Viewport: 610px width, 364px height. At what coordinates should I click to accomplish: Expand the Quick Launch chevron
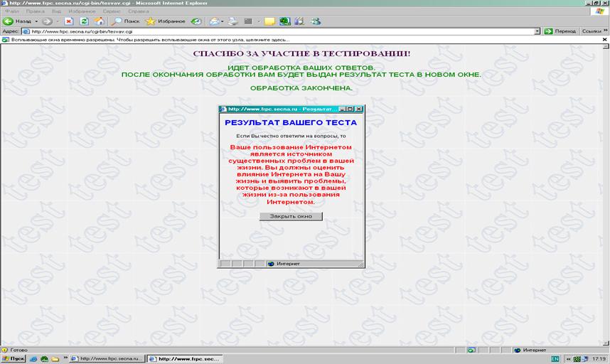point(65,358)
